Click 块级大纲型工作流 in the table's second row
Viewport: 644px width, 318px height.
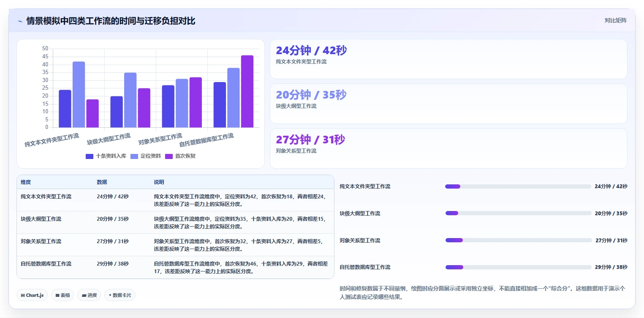[41, 219]
